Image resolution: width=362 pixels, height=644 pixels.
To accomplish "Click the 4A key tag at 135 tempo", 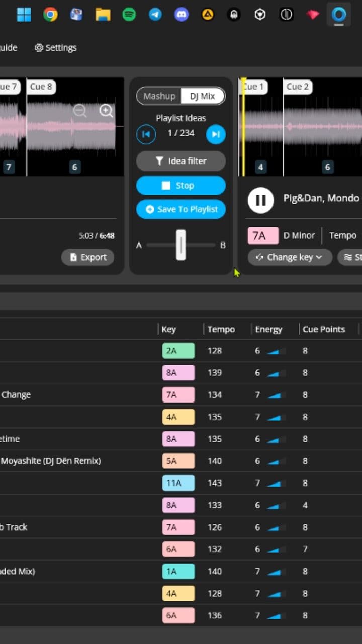I will (178, 417).
